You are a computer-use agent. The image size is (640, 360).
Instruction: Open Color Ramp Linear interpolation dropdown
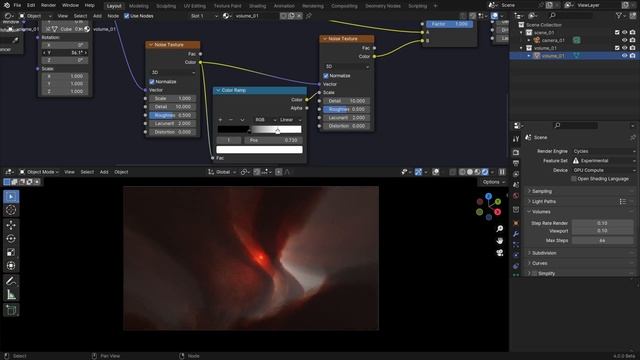290,120
